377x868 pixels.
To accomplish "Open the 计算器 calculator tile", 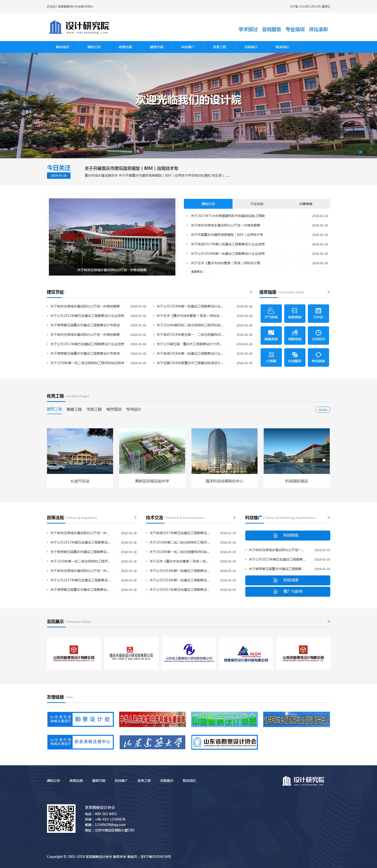I will click(271, 357).
